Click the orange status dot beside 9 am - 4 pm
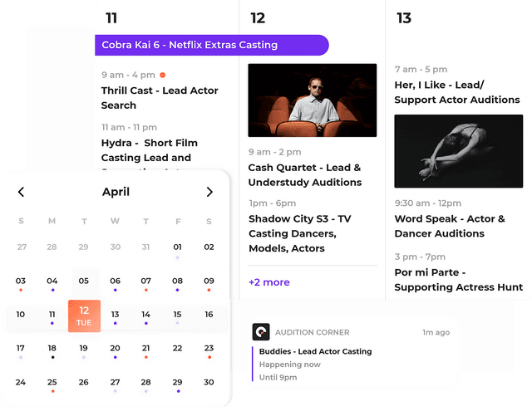This screenshot has width=532, height=411. pyautogui.click(x=163, y=75)
